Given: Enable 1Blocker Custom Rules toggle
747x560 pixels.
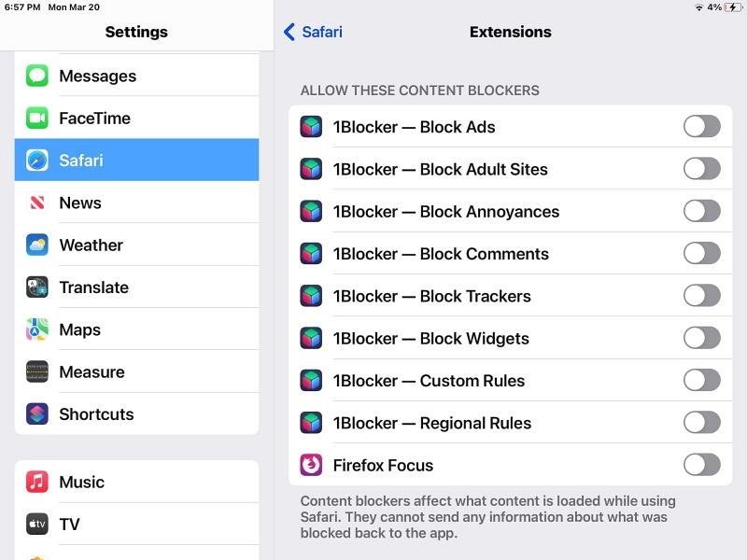Looking at the screenshot, I should (702, 380).
